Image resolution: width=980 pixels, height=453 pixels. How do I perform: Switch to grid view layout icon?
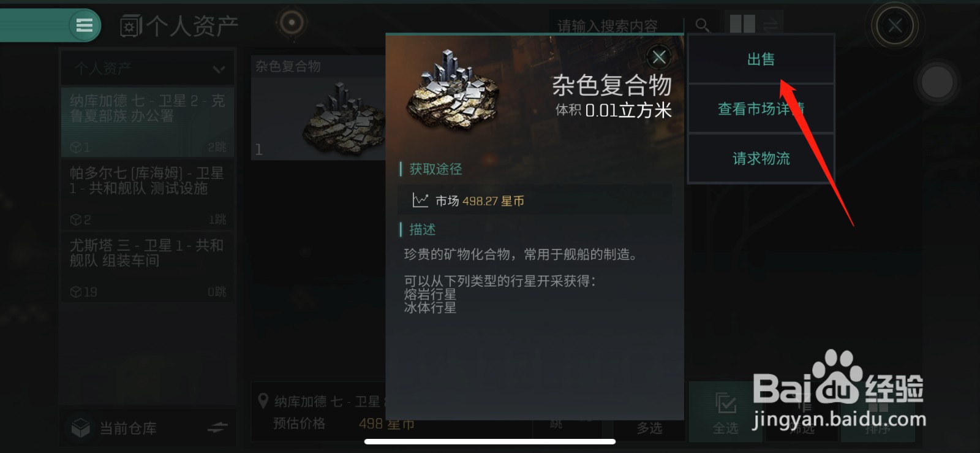pos(742,25)
